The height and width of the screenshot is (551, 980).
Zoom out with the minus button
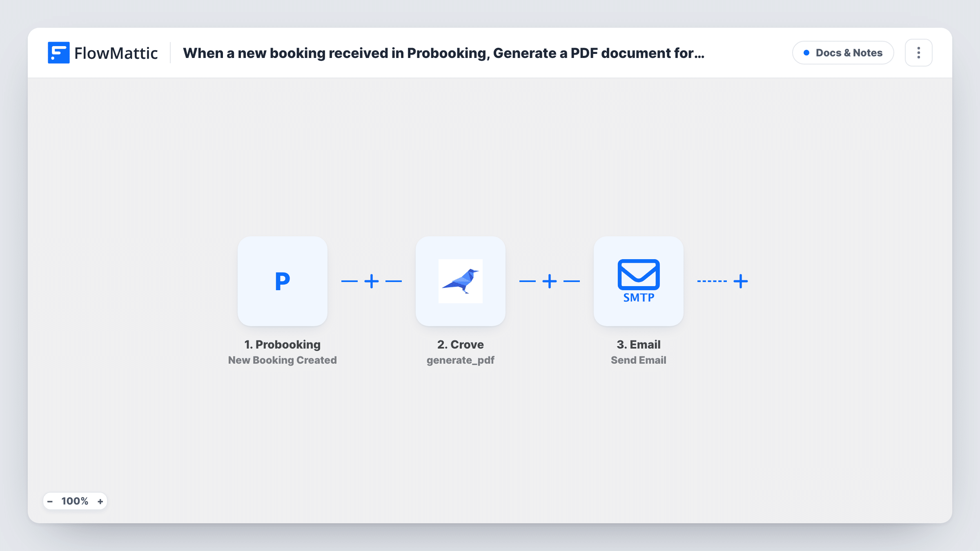[x=50, y=501]
